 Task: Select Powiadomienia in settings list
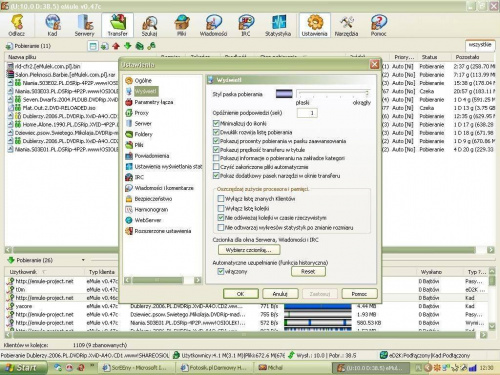pyautogui.click(x=147, y=156)
